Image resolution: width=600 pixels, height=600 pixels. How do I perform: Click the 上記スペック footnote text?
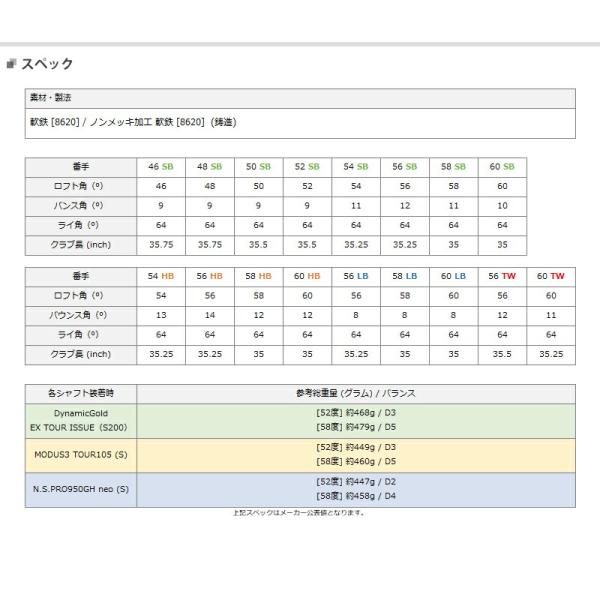pos(298,513)
